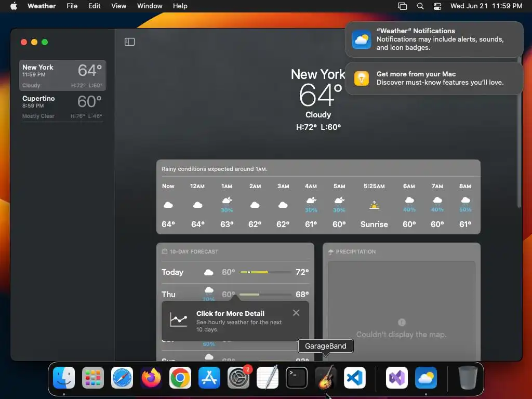532x399 pixels.
Task: Click the info icon on the precipitation map
Action: 402,322
